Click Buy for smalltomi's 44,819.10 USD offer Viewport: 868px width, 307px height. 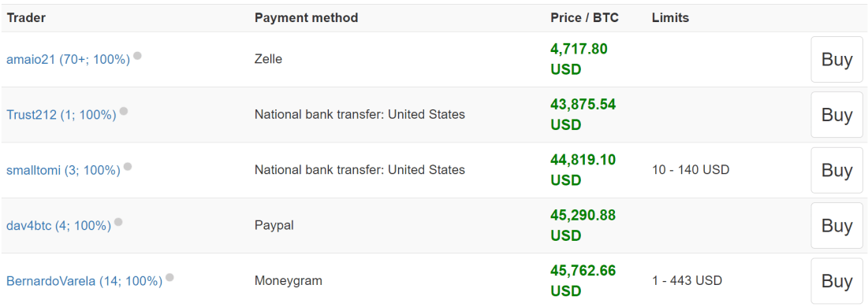pyautogui.click(x=836, y=170)
